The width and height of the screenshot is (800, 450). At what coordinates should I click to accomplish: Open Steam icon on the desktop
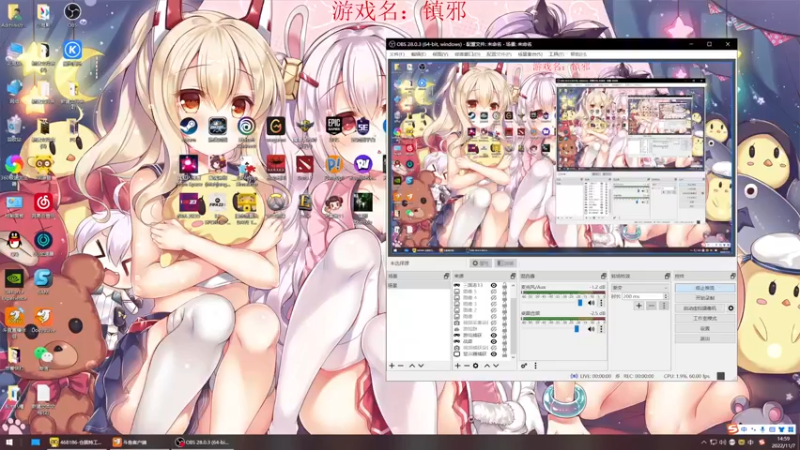click(x=188, y=128)
